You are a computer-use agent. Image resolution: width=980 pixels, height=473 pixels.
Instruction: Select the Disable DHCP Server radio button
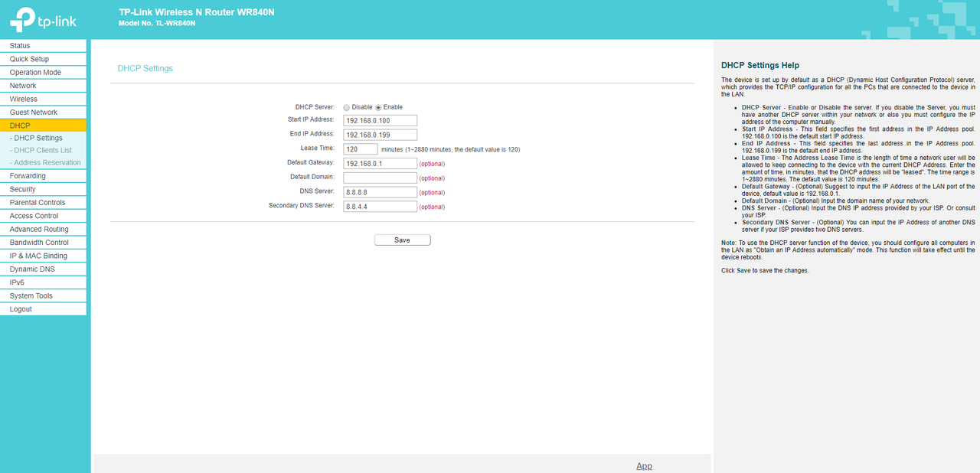(x=347, y=107)
